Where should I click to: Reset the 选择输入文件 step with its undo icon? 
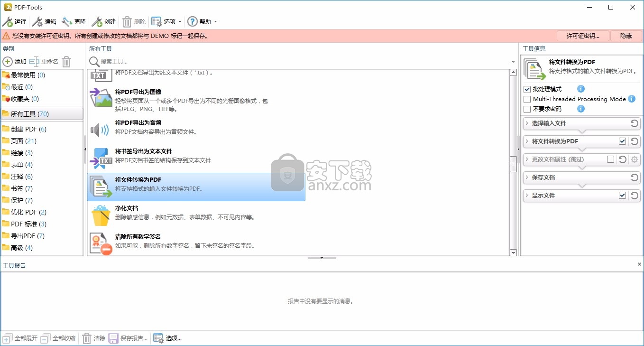(x=635, y=123)
